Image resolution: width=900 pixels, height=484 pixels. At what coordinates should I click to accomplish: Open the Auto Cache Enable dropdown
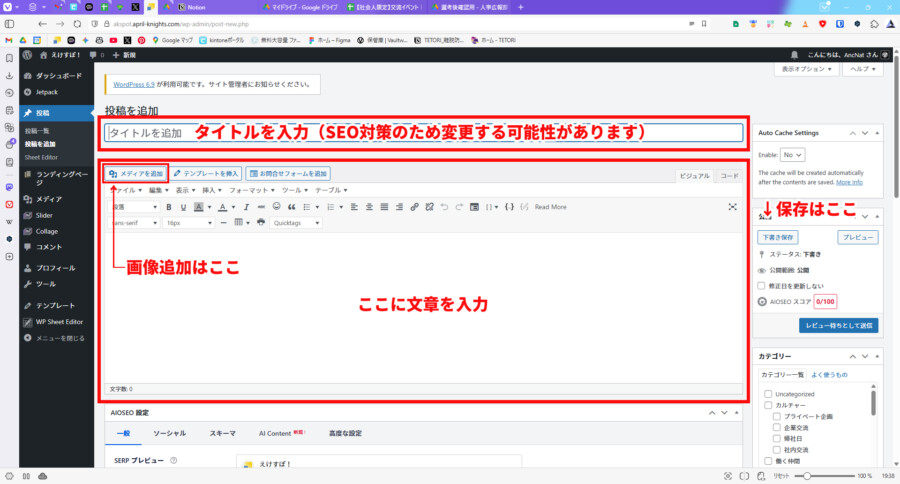pyautogui.click(x=793, y=155)
